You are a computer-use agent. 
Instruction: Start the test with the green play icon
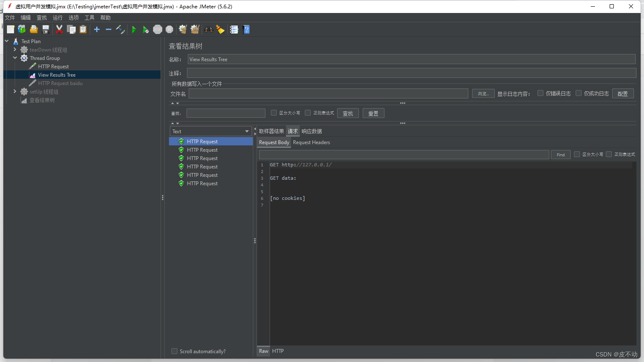point(134,29)
